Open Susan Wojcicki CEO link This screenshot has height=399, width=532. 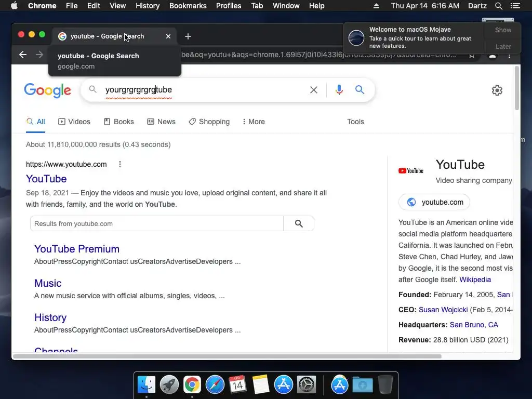443,310
